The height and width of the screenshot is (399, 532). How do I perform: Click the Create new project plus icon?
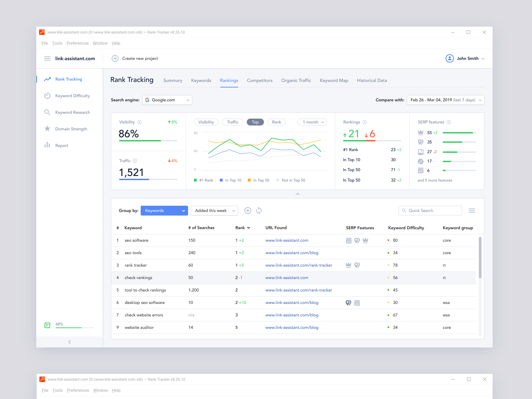tap(115, 58)
